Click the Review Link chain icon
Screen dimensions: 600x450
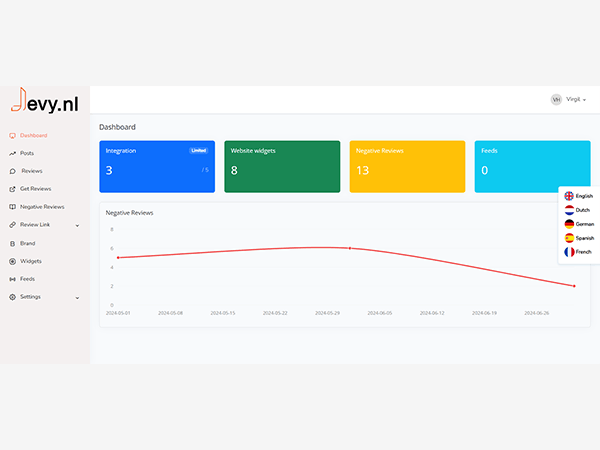[x=13, y=225]
